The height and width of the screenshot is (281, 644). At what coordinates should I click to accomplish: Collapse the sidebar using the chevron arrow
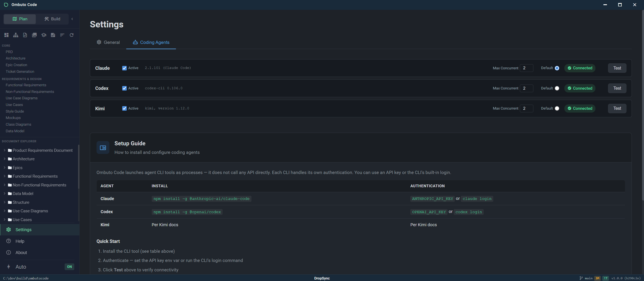coord(72,19)
